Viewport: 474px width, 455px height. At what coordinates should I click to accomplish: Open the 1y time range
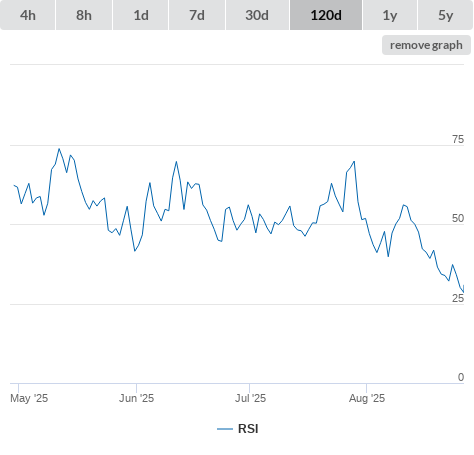tap(390, 15)
